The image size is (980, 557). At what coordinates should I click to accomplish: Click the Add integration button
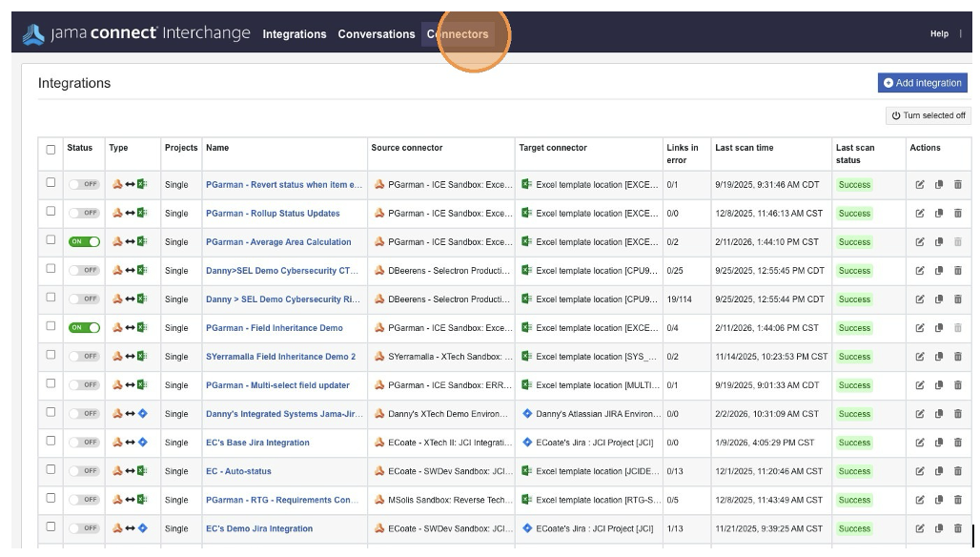tap(923, 83)
